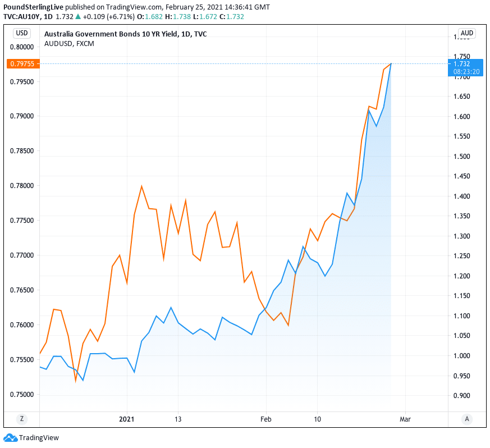This screenshot has width=490, height=448.
Task: Click the TVC:AU10Y symbol in the header
Action: tap(21, 16)
